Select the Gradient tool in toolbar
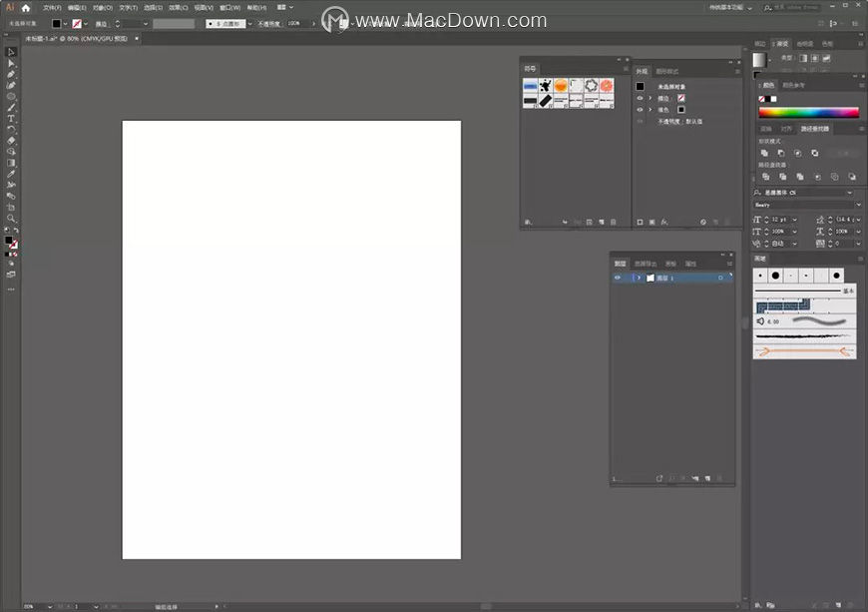The height and width of the screenshot is (612, 868). pos(11,163)
